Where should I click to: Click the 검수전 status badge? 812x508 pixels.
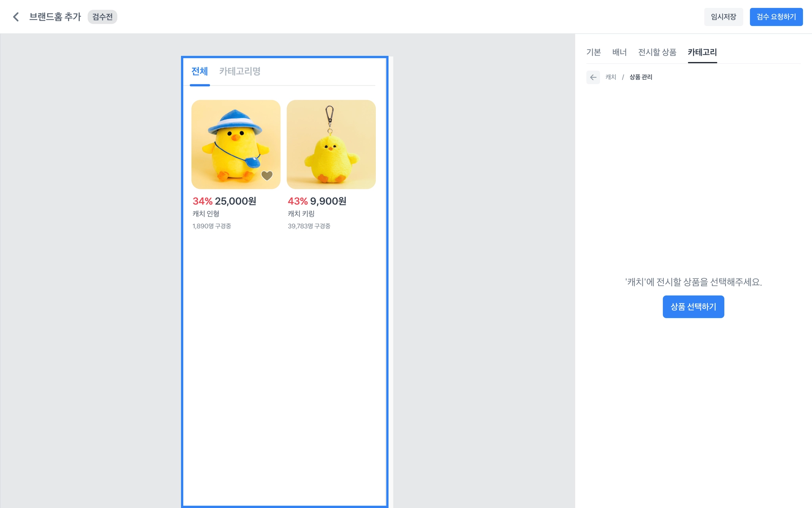click(x=102, y=17)
